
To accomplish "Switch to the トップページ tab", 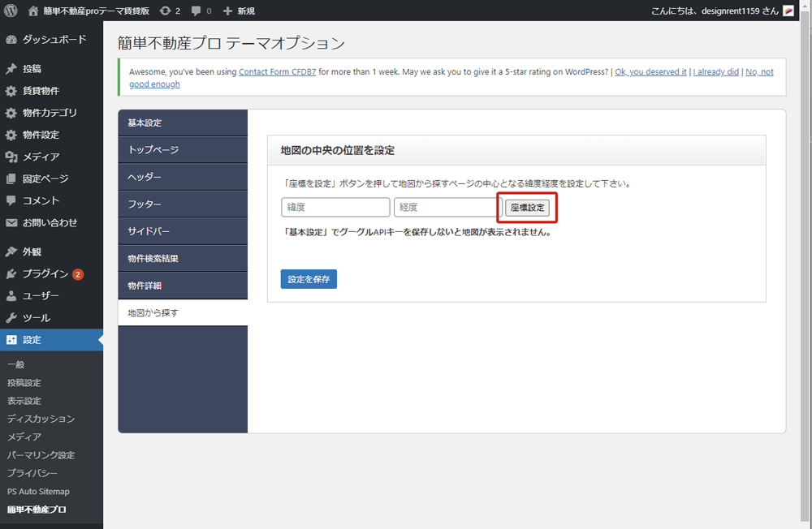I will point(182,150).
